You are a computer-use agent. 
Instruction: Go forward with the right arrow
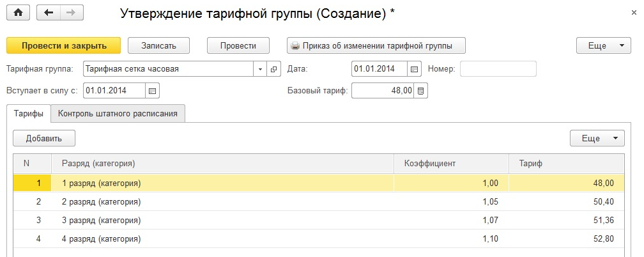click(70, 13)
